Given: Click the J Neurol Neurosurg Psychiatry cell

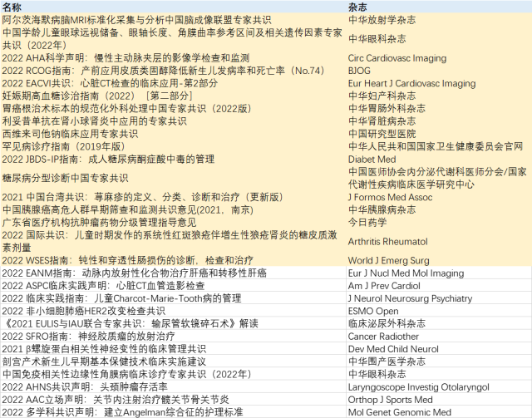Looking at the screenshot, I should (x=439, y=298).
